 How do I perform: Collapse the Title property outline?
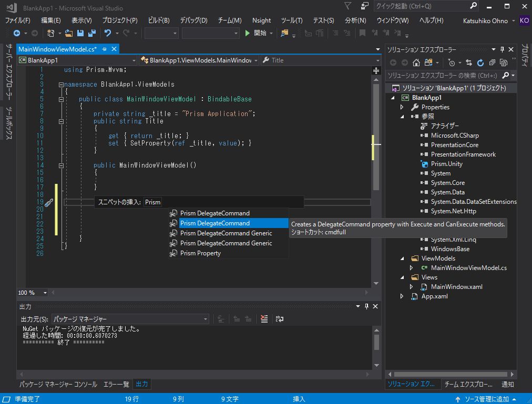pyautogui.click(x=61, y=121)
